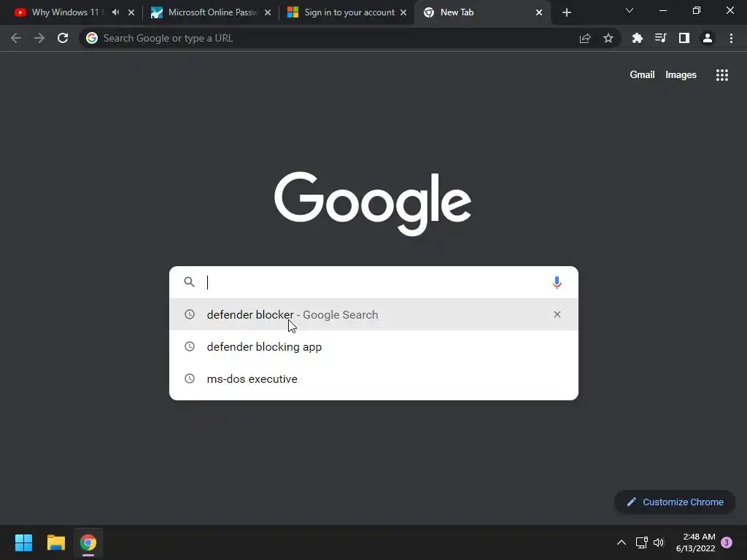Open the tab search dropdown arrow
The height and width of the screenshot is (560, 747).
pos(630,10)
